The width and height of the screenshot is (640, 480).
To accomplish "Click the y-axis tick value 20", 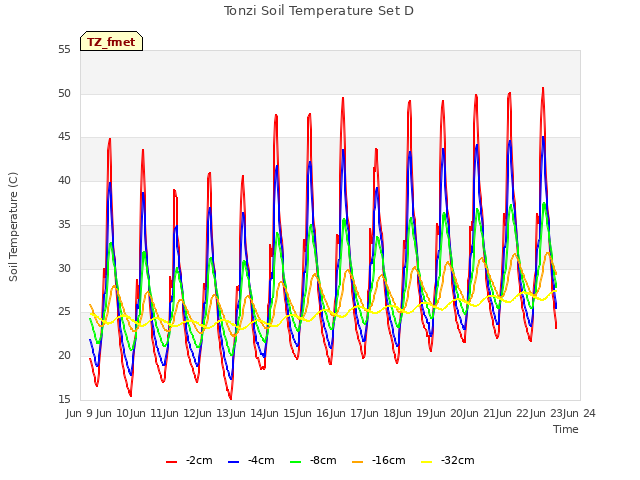I will (64, 356).
